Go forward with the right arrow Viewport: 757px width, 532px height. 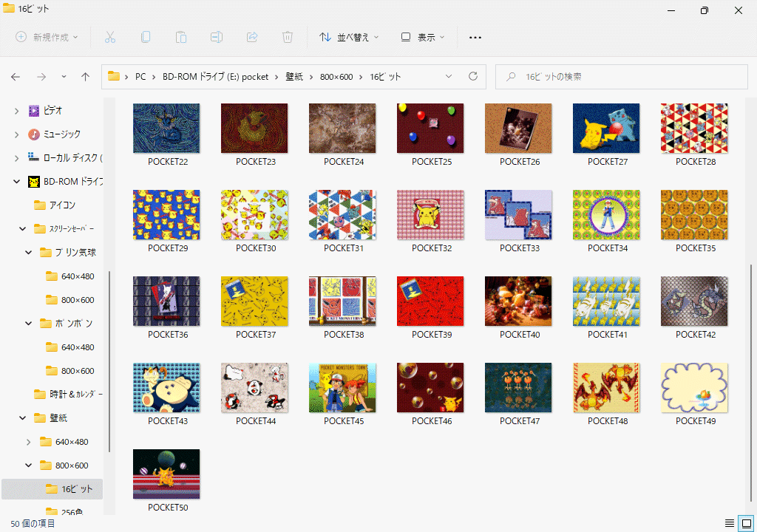click(41, 77)
